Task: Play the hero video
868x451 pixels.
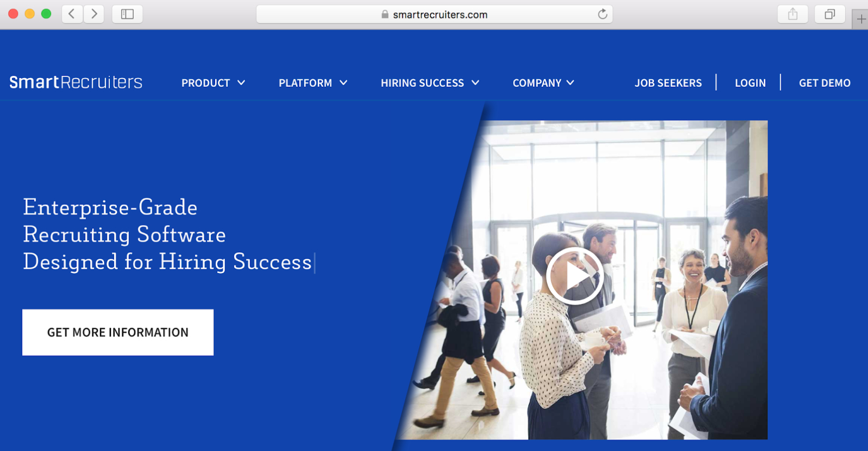Action: tap(574, 276)
